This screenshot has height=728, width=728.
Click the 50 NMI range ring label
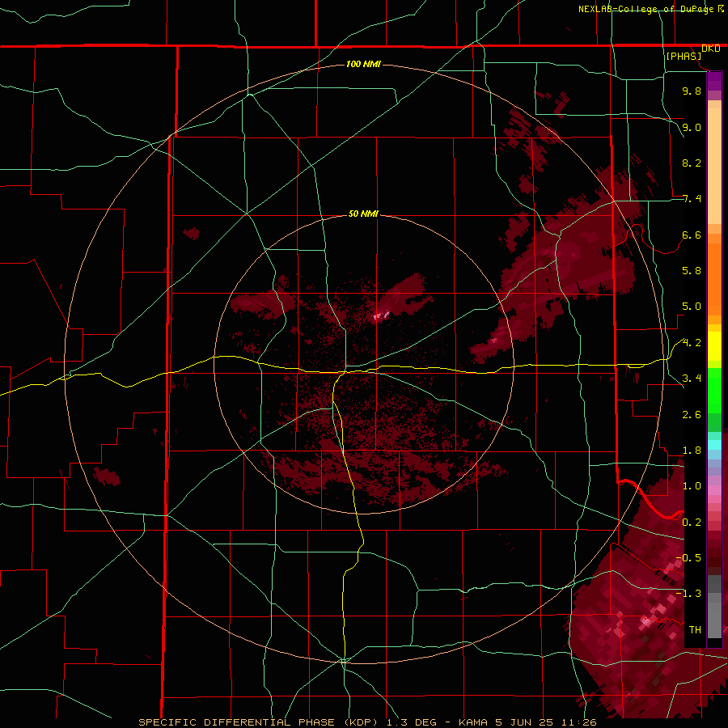tap(363, 214)
